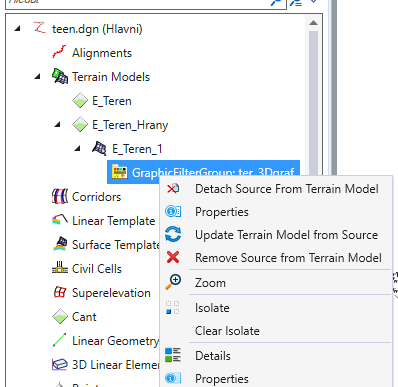
Task: Click the Zoom magnifier icon
Action: pos(173,282)
